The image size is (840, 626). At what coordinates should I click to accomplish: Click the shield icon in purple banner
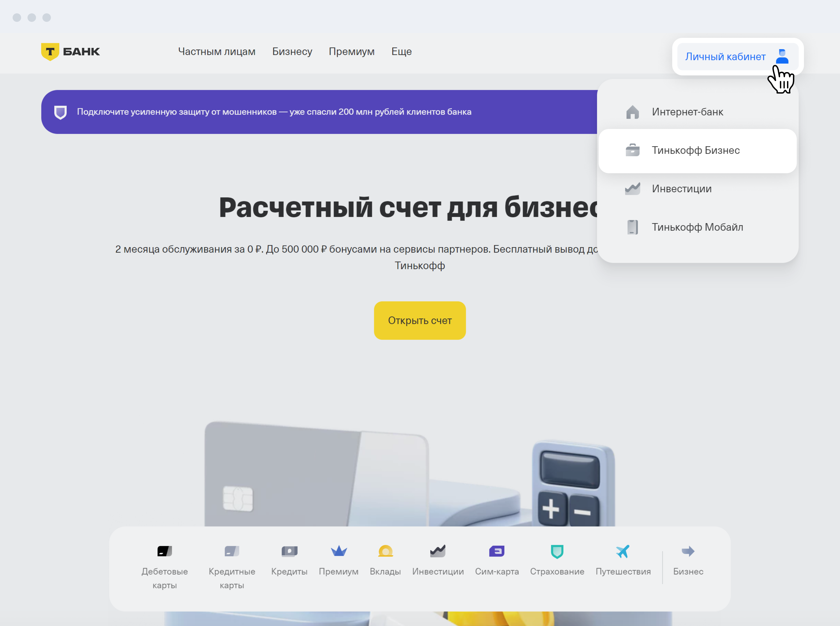(61, 112)
